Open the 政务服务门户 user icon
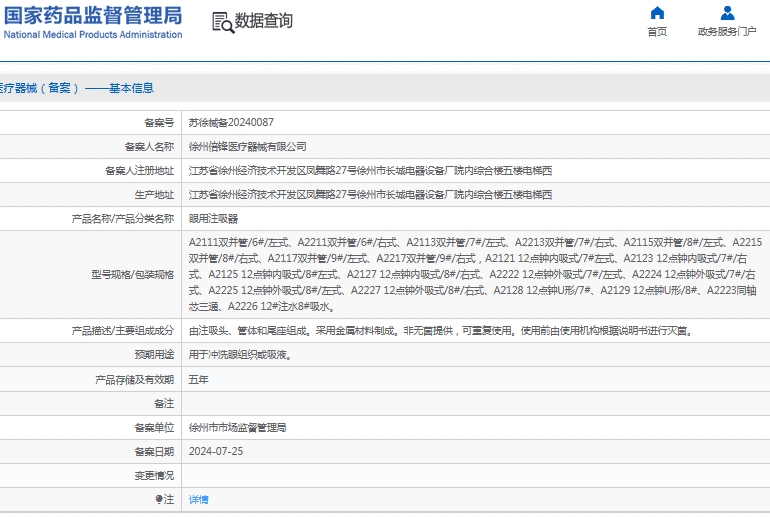Image resolution: width=770 pixels, height=518 pixels. pyautogui.click(x=727, y=13)
